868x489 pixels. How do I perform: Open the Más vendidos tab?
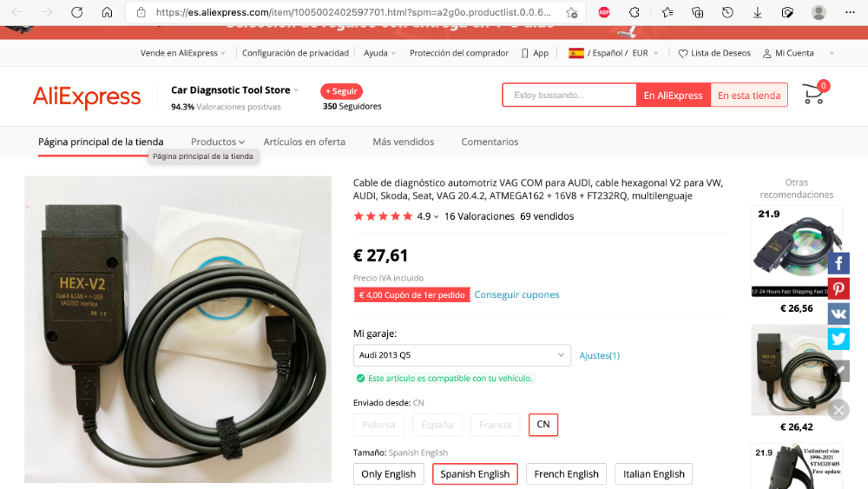coord(403,142)
